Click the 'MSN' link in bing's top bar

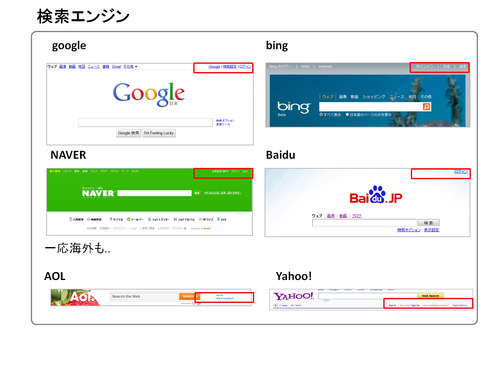click(x=305, y=67)
